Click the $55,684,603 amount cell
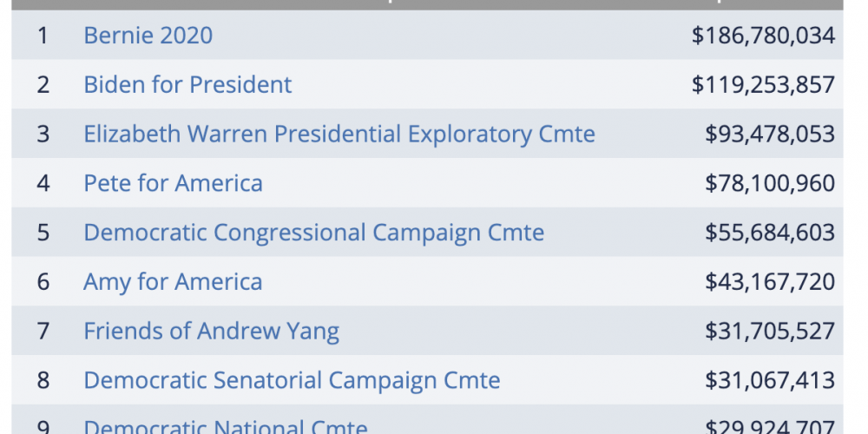This screenshot has width=868, height=434. (770, 233)
